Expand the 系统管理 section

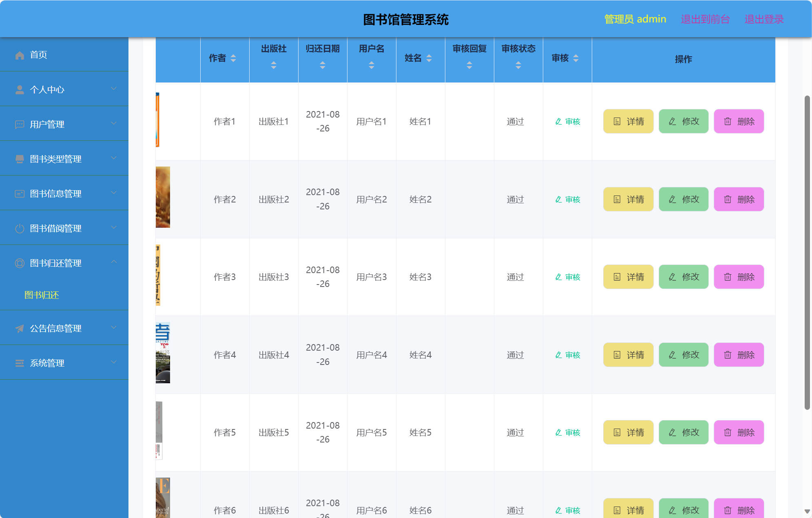click(64, 362)
